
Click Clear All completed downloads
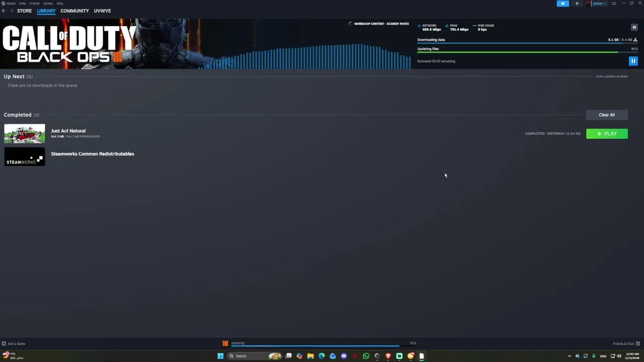coord(607,115)
